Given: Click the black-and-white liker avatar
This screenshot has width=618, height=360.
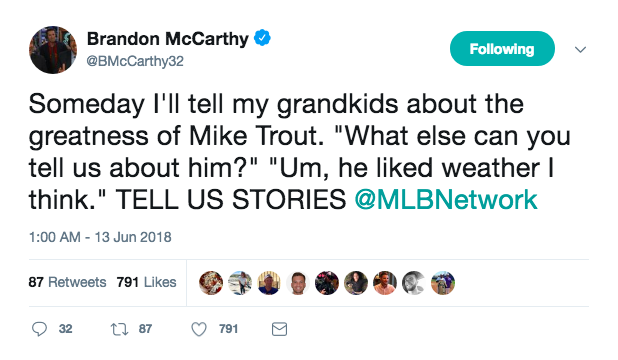Looking at the screenshot, I should tap(414, 283).
